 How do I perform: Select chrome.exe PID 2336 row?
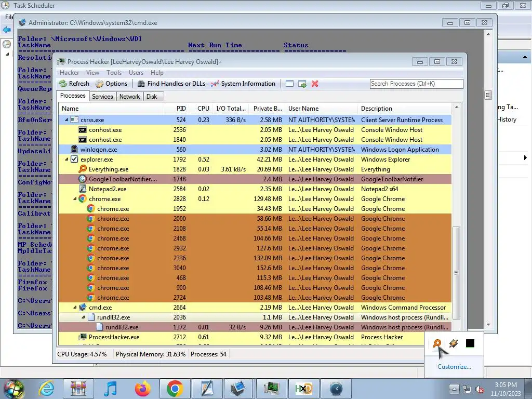pyautogui.click(x=255, y=258)
